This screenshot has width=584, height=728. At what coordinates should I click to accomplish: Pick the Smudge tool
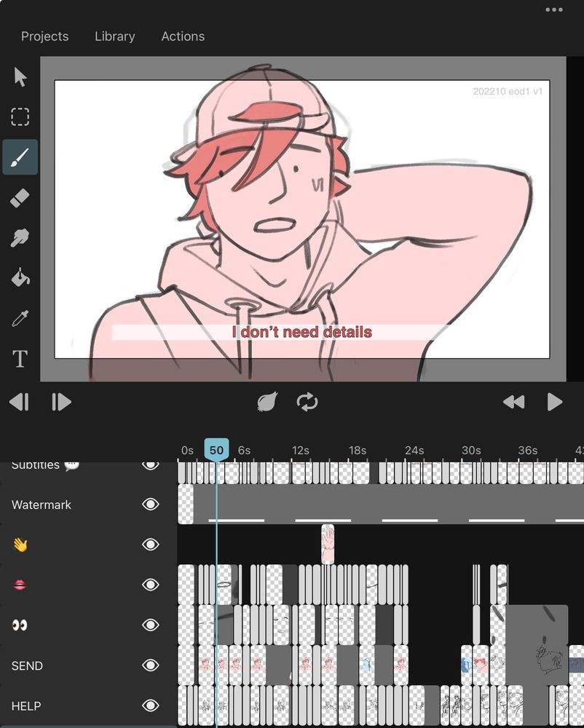coord(20,237)
